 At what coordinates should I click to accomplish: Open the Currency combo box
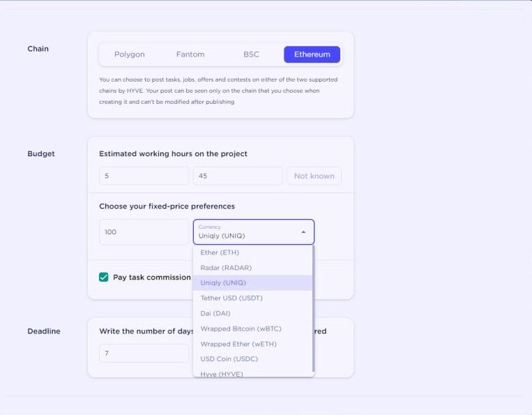point(253,232)
